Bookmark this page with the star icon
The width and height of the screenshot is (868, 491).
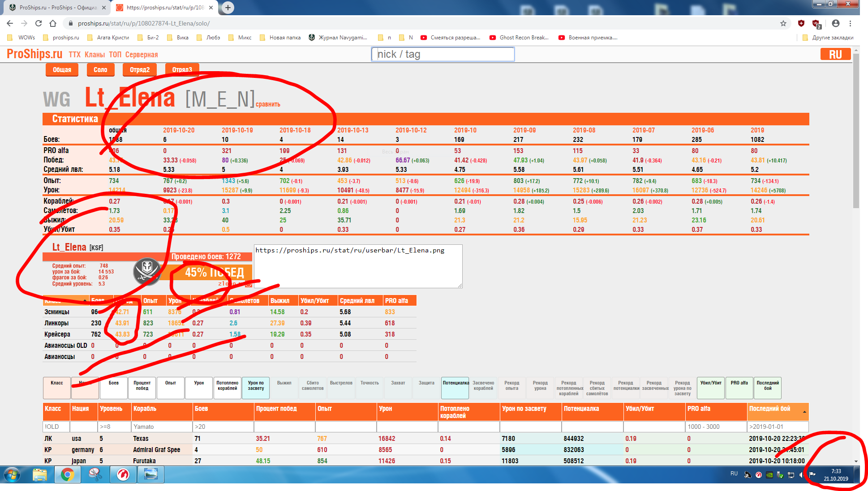[x=783, y=23]
